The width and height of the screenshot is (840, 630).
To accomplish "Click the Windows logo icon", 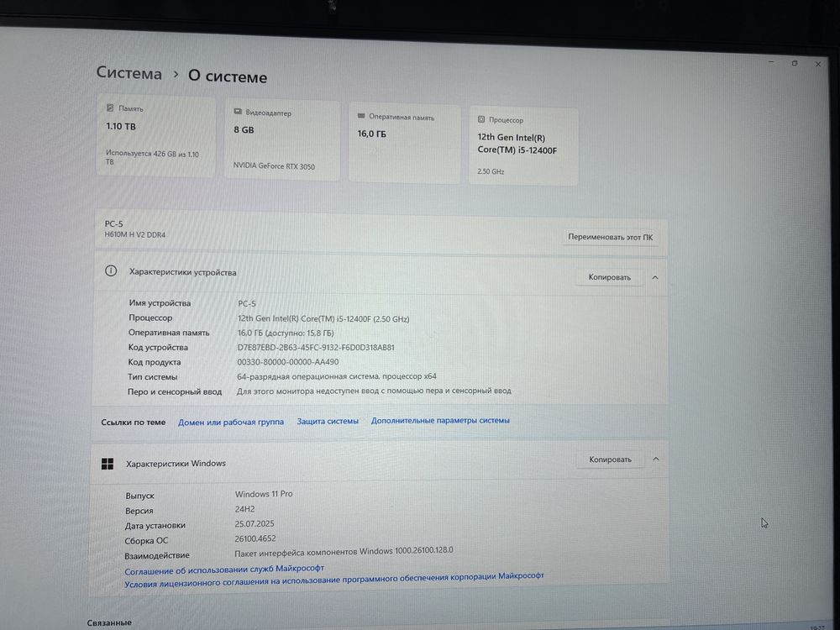I will pos(108,464).
